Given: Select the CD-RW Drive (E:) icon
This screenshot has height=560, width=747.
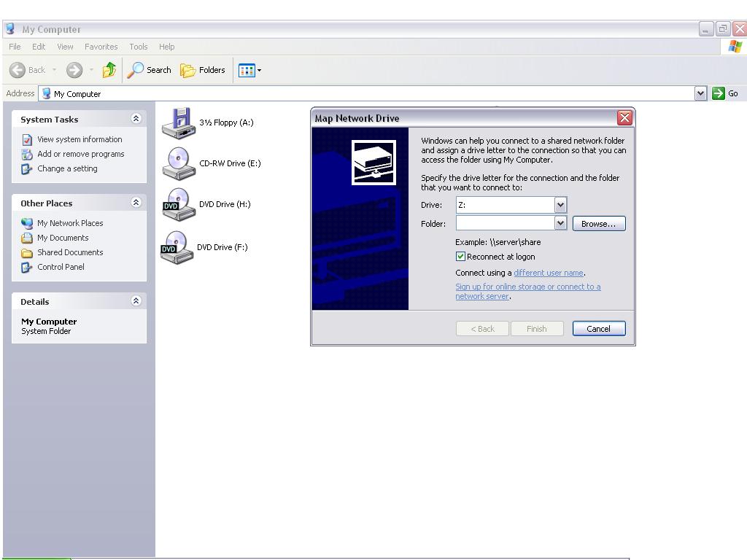Looking at the screenshot, I should click(178, 164).
